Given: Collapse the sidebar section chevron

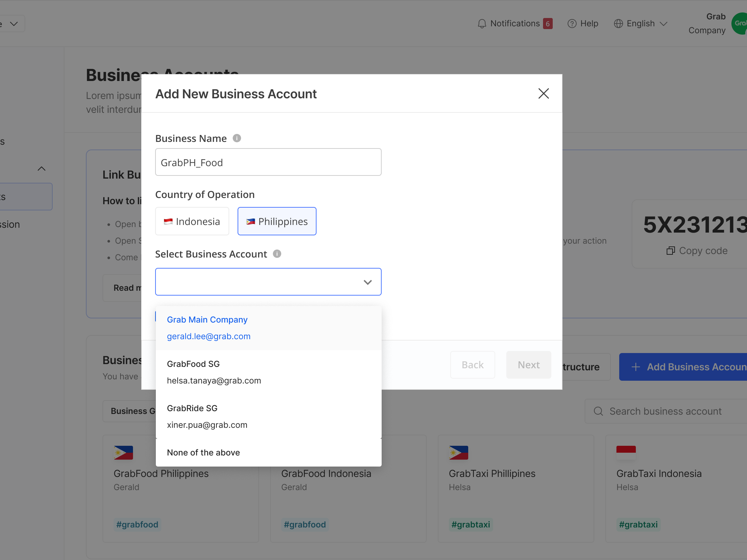Looking at the screenshot, I should (x=42, y=169).
